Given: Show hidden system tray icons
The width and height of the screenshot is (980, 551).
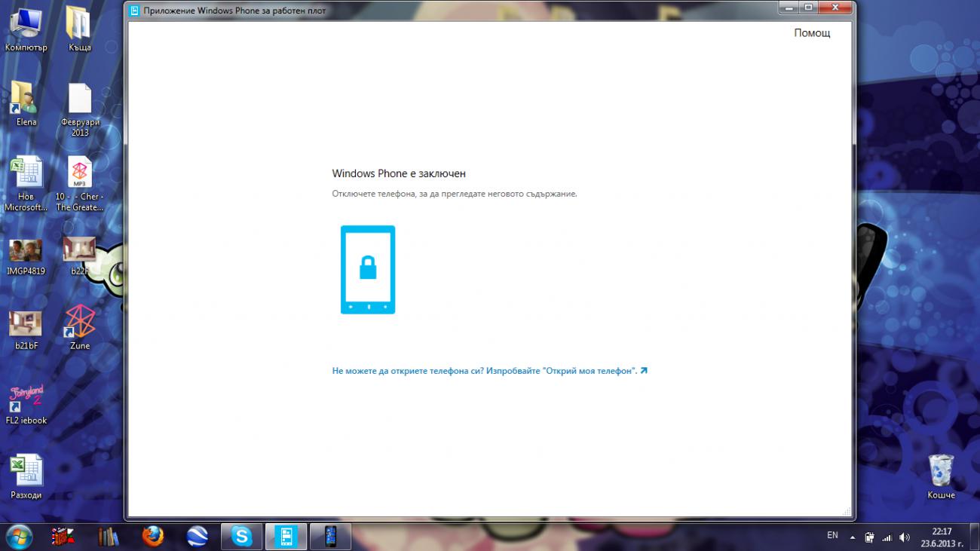Looking at the screenshot, I should click(853, 537).
